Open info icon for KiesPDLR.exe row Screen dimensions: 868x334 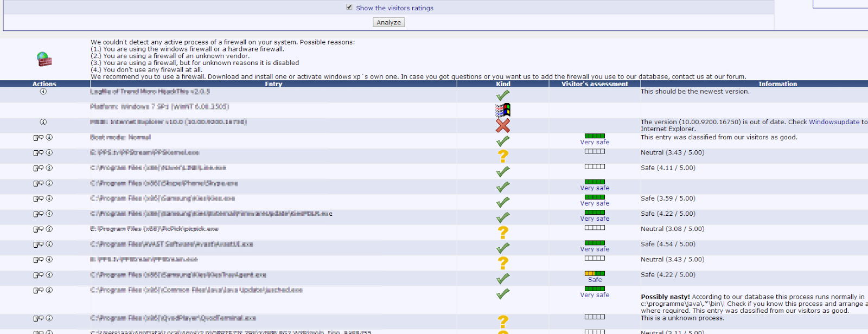point(49,214)
